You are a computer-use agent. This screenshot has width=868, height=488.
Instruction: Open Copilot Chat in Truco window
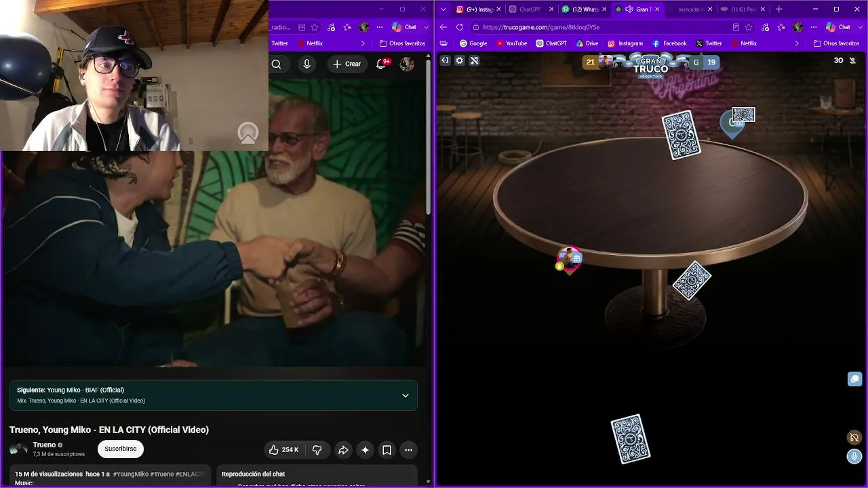838,27
